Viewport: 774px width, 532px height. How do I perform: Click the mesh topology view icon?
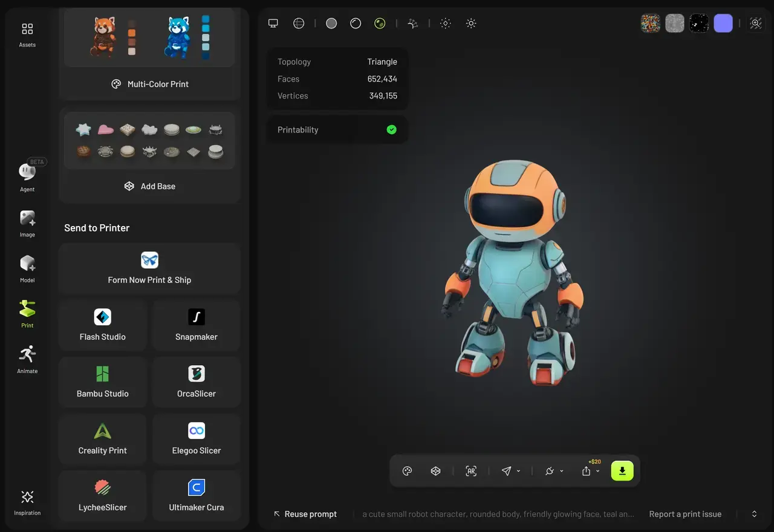coord(413,23)
